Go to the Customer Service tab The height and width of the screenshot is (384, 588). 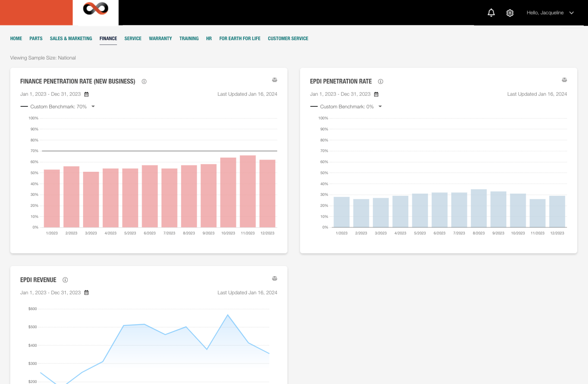[x=288, y=38]
